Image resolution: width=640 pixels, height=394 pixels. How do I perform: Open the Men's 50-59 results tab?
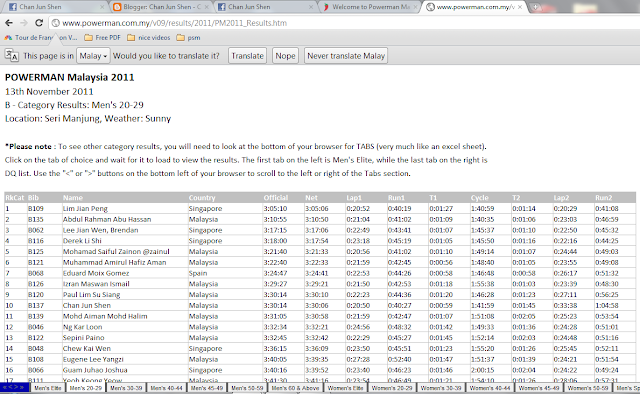(x=247, y=388)
